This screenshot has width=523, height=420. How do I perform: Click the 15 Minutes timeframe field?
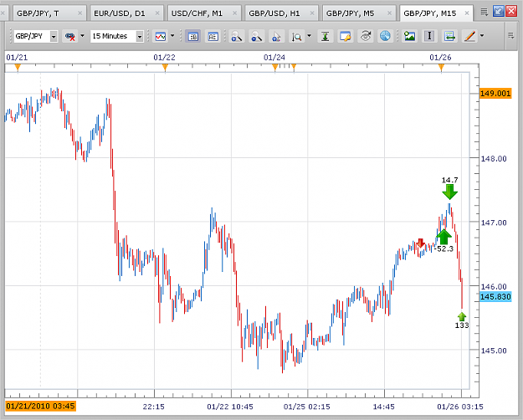(x=113, y=36)
